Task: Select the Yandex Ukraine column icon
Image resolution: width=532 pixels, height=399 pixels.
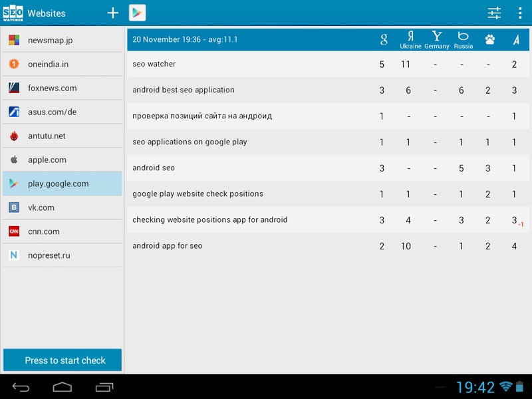Action: pyautogui.click(x=410, y=39)
